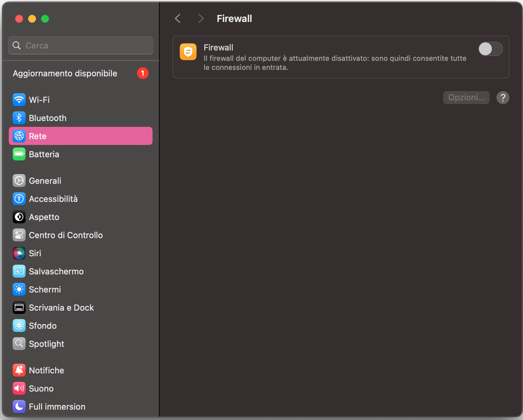Click the Scrivania e Dock icon

coord(19,307)
